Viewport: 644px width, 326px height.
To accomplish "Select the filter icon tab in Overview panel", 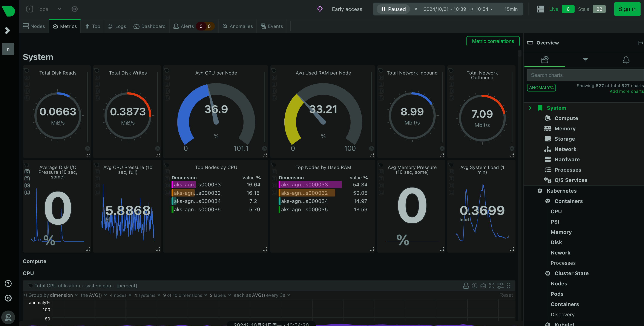I will (585, 60).
